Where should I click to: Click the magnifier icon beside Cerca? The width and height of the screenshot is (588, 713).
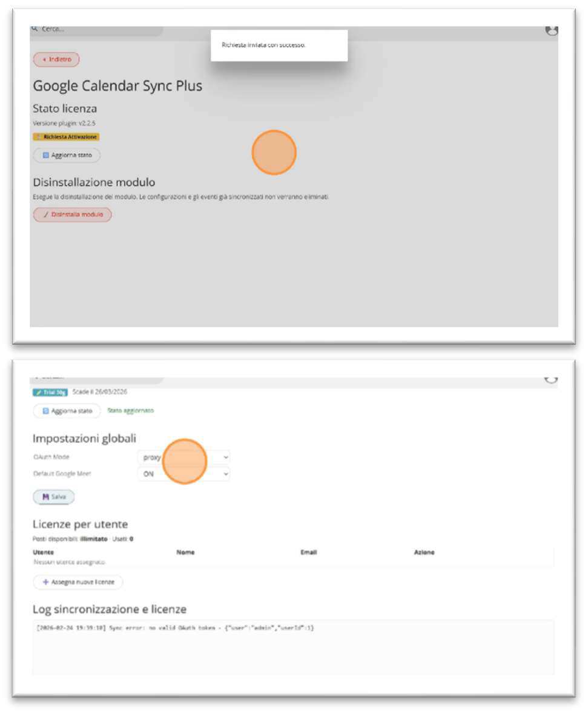[x=35, y=28]
